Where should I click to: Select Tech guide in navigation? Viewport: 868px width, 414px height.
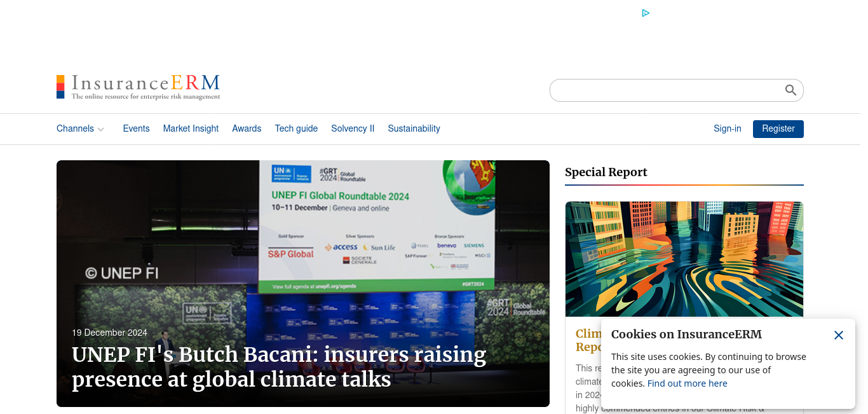(296, 128)
